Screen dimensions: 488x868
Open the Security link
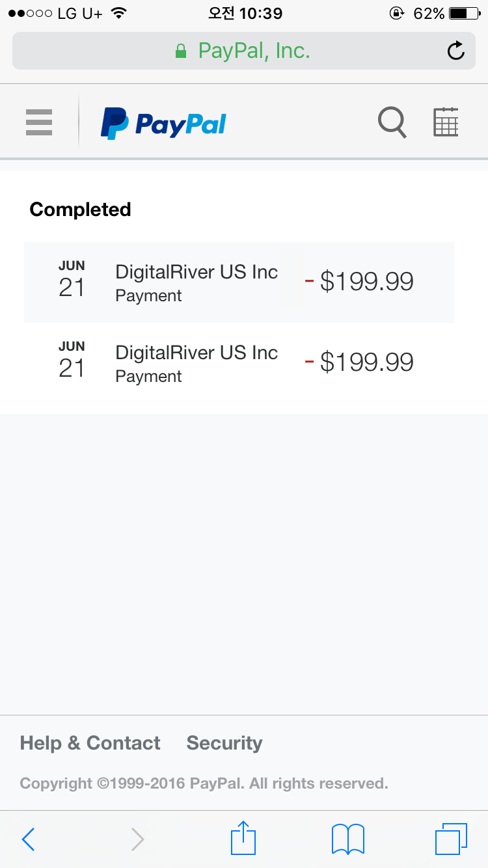224,743
